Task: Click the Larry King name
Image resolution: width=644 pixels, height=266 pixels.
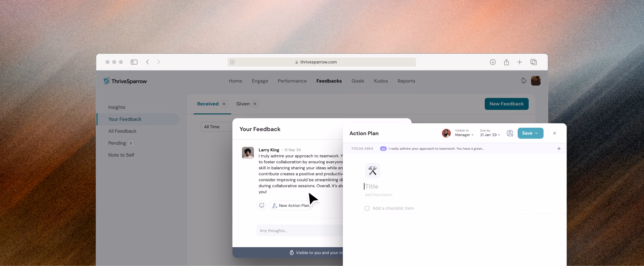Action: coord(269,150)
